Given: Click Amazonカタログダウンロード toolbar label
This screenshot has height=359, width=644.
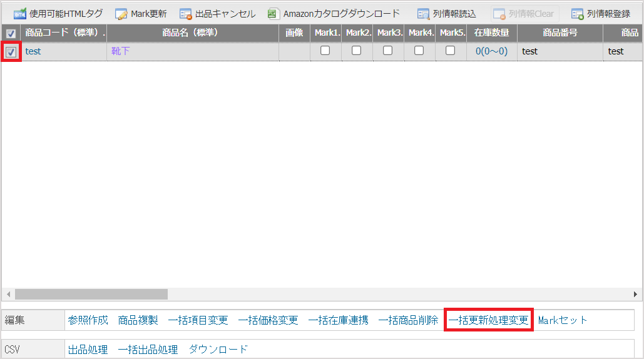Looking at the screenshot, I should [x=341, y=14].
